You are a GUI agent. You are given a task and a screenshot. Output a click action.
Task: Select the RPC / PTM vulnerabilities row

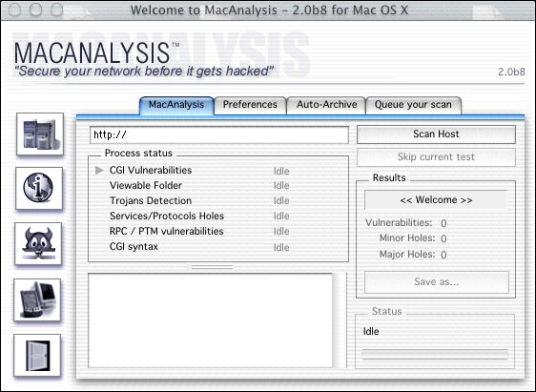(199, 232)
